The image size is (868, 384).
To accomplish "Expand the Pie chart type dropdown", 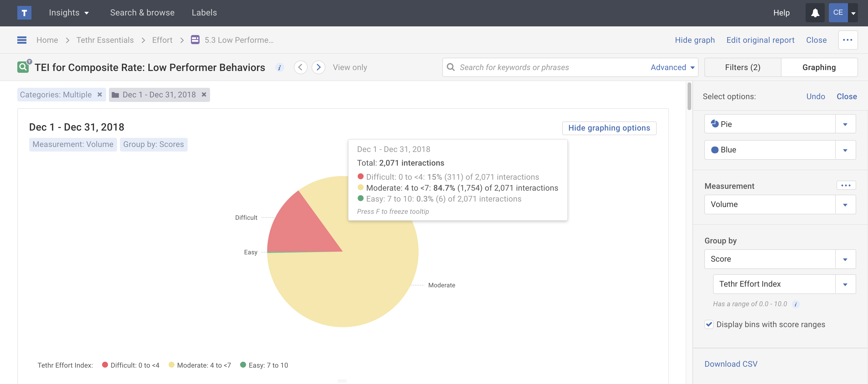I will coord(845,124).
